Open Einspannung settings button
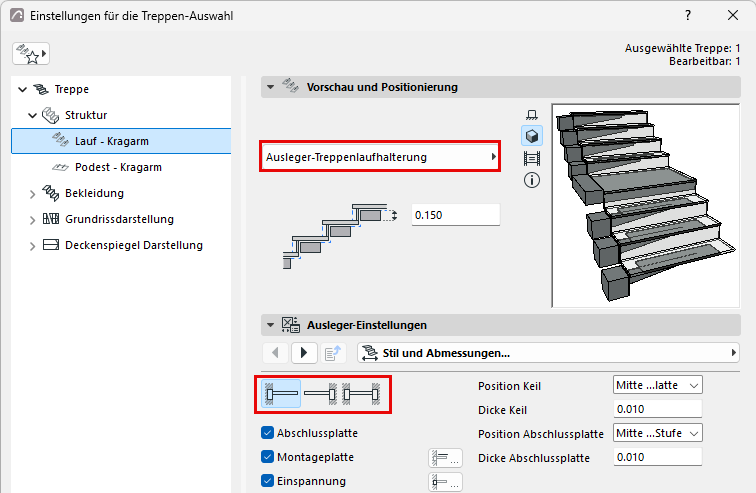 [445, 482]
